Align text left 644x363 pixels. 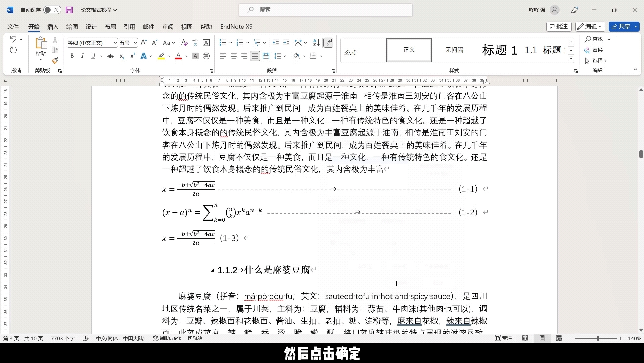[223, 56]
